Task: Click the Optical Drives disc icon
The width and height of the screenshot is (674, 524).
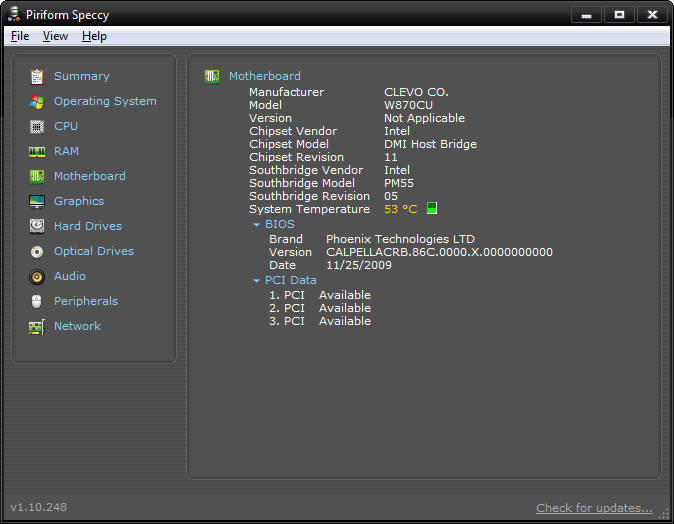Action: point(37,251)
